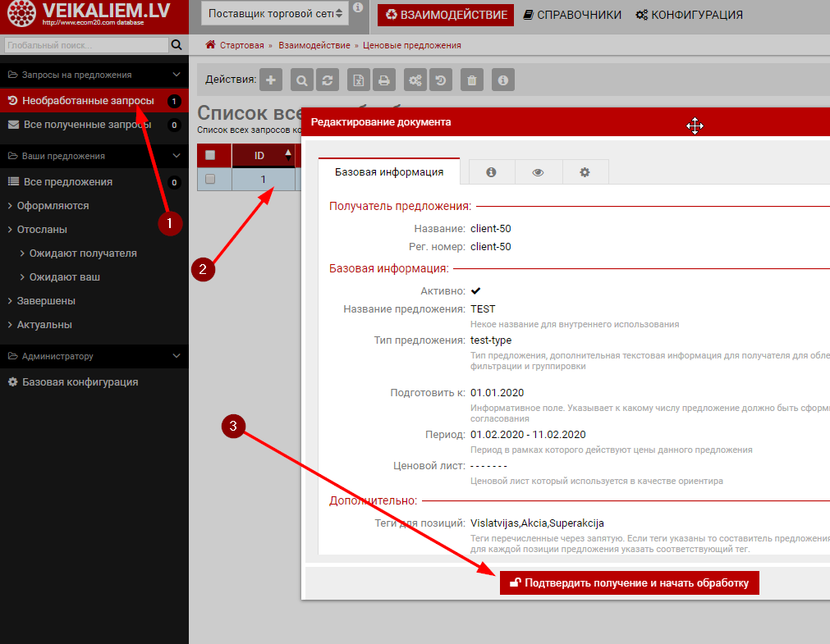Open the gear settings tab in dialog

tap(585, 172)
